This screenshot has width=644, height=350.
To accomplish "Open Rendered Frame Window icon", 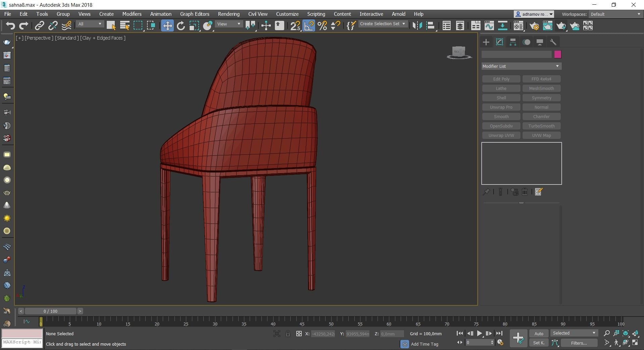I will coord(548,26).
